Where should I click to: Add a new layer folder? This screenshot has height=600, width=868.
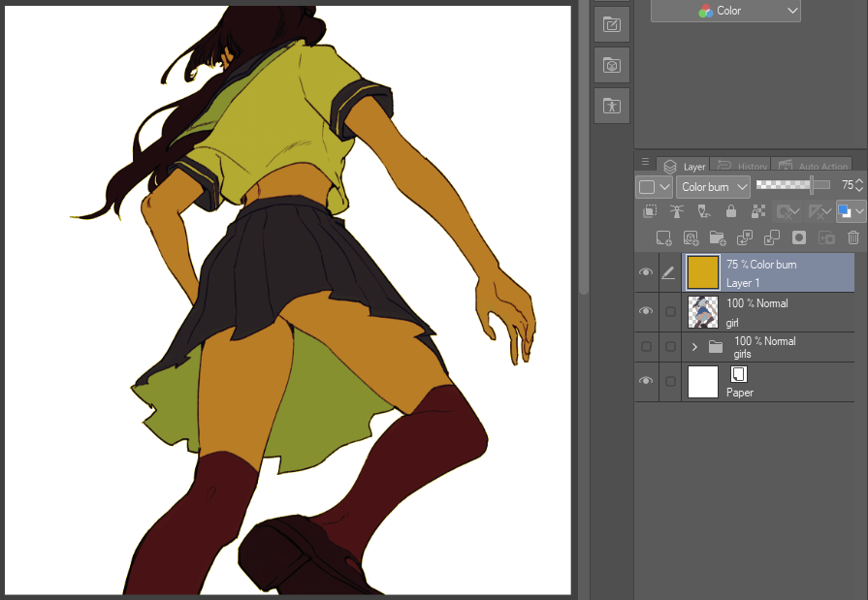click(718, 237)
